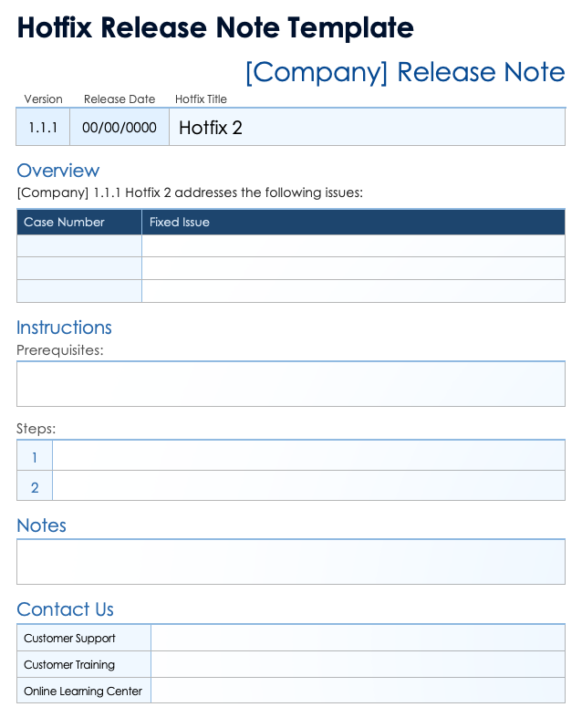Image resolution: width=582 pixels, height=728 pixels.
Task: Click the first Fixed Issue cell
Action: (x=353, y=246)
